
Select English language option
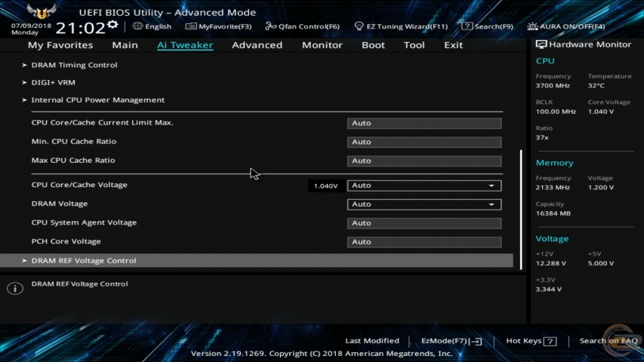point(158,26)
